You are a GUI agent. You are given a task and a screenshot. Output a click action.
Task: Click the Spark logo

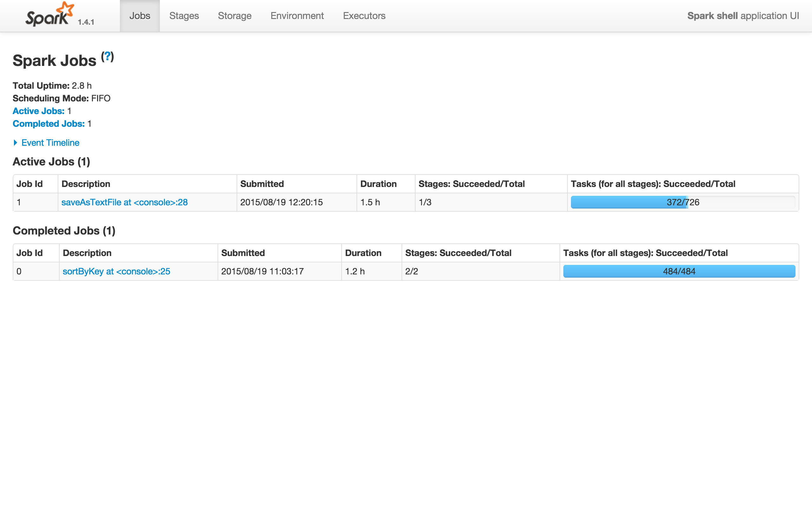(49, 15)
